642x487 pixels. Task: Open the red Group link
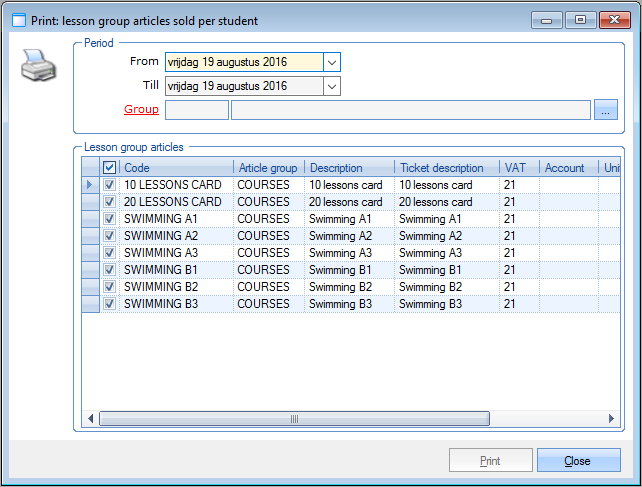pos(141,110)
